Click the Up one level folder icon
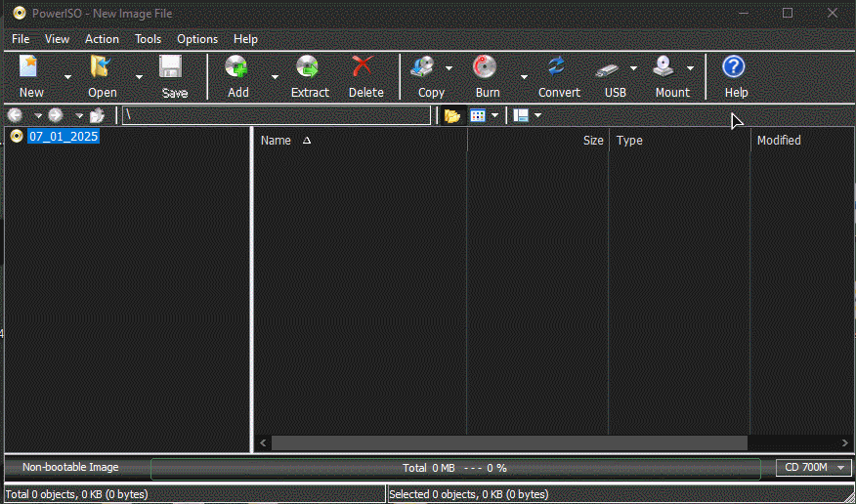The width and height of the screenshot is (856, 504). point(97,115)
